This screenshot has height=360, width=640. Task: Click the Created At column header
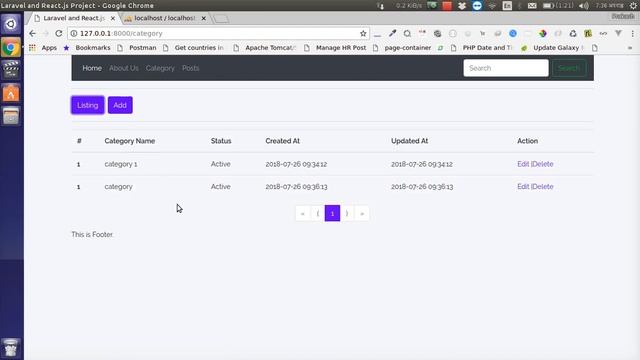coord(282,141)
